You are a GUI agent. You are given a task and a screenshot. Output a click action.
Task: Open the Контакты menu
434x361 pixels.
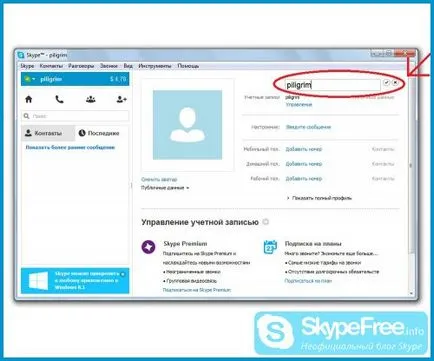51,66
